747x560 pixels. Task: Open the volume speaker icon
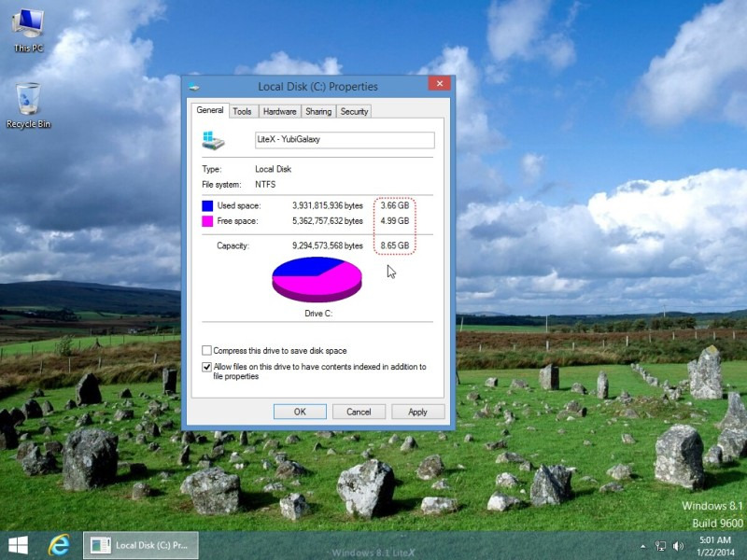click(678, 546)
